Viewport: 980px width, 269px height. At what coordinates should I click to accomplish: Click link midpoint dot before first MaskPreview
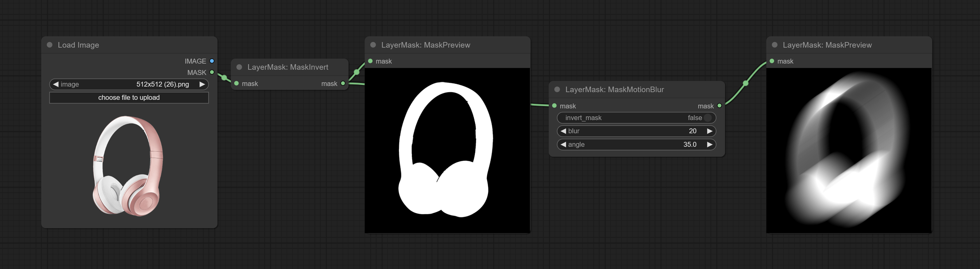tap(357, 72)
